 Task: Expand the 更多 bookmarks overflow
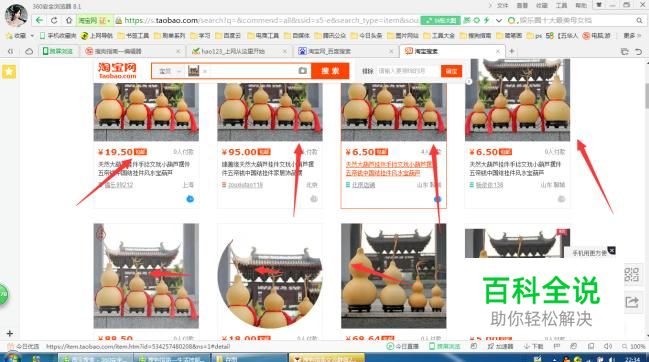coord(632,36)
